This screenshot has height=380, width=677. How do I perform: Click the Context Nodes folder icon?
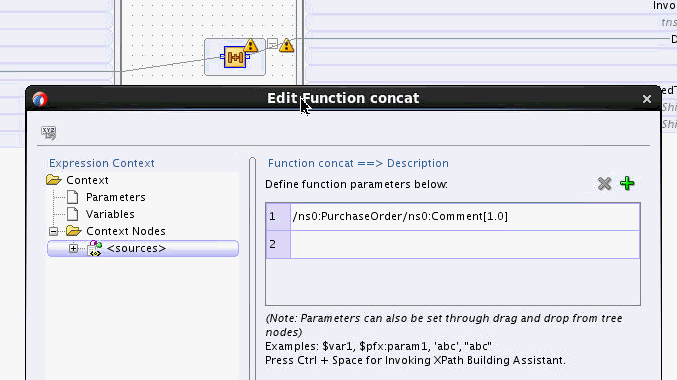[73, 231]
